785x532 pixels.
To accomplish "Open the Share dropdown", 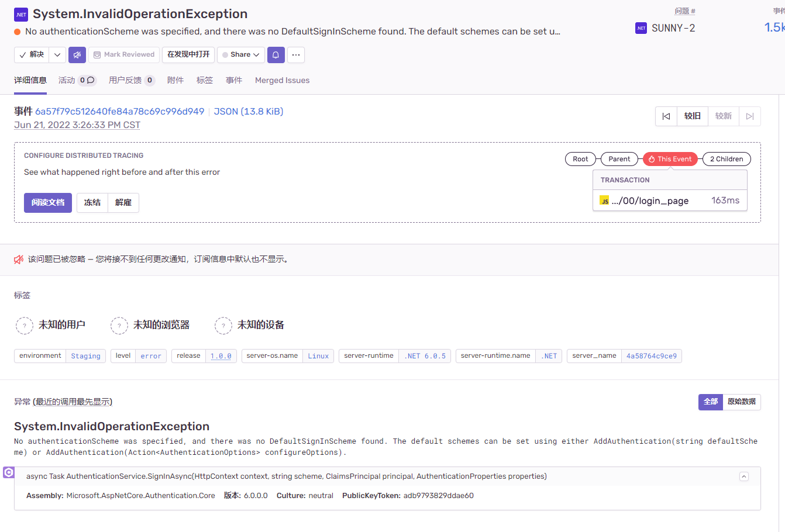I will (x=241, y=55).
